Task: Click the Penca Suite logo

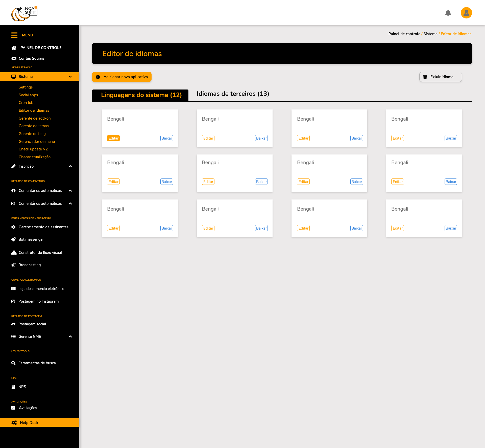Action: [25, 13]
